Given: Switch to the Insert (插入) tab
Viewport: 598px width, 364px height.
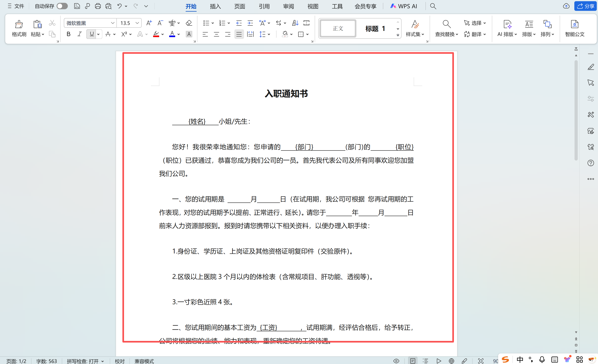Looking at the screenshot, I should pos(215,6).
